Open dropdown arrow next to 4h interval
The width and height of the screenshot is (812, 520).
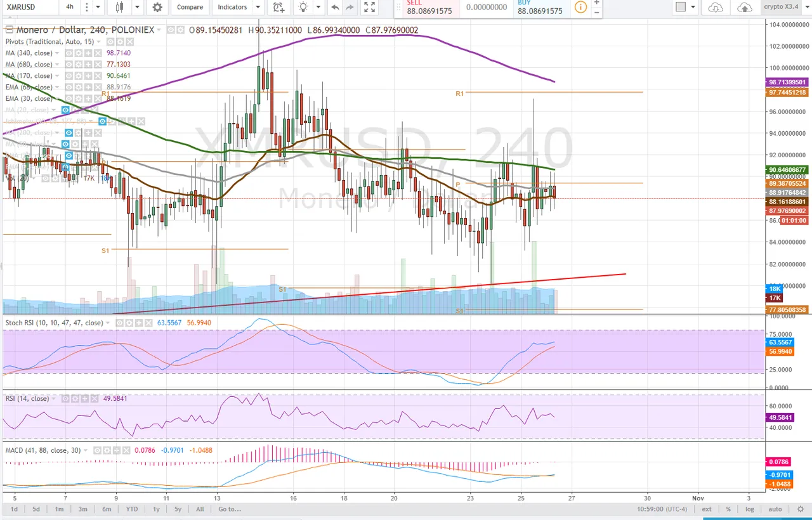[98, 7]
